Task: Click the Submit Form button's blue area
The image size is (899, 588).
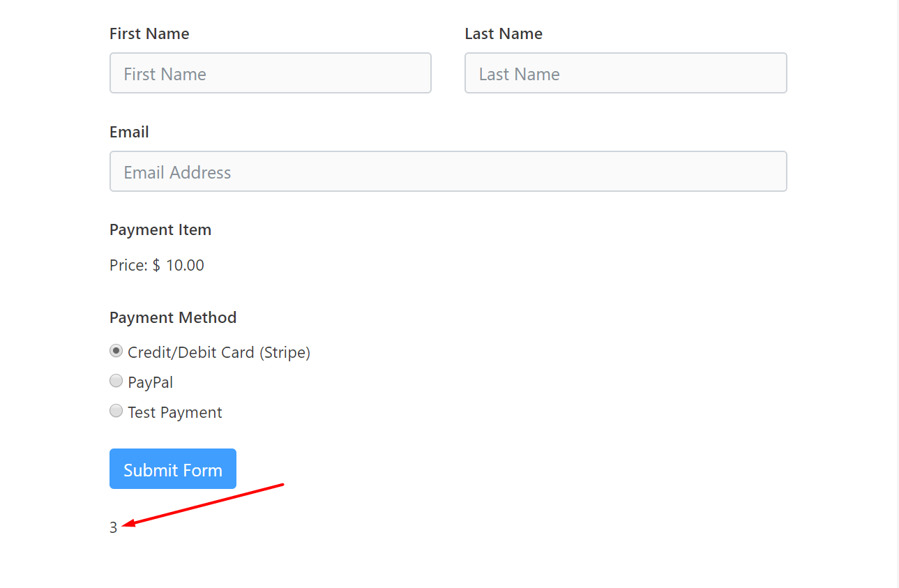Action: (x=172, y=468)
